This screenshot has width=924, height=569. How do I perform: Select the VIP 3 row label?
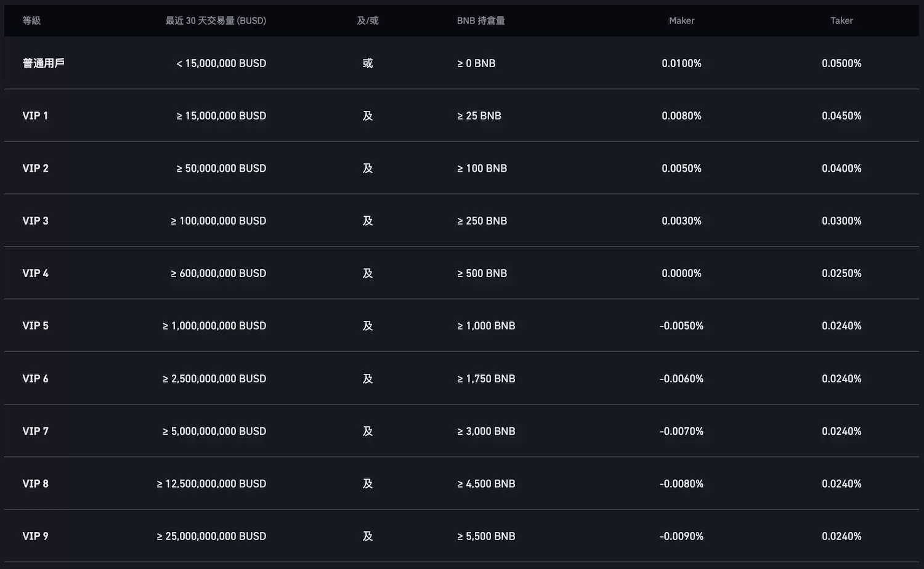click(35, 220)
